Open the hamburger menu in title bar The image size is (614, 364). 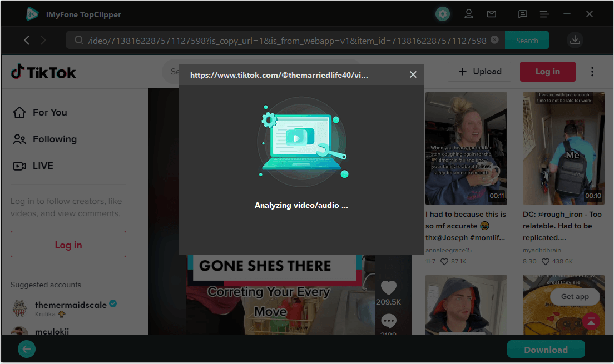coord(544,14)
